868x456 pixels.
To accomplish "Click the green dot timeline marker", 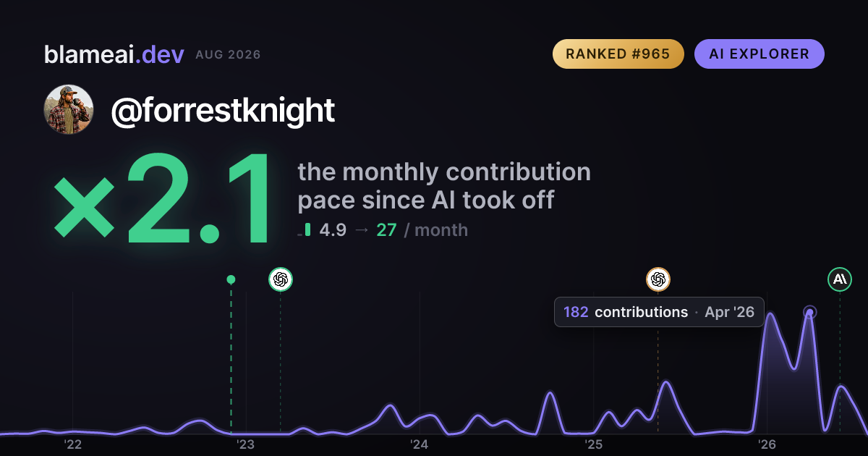I will pos(231,279).
